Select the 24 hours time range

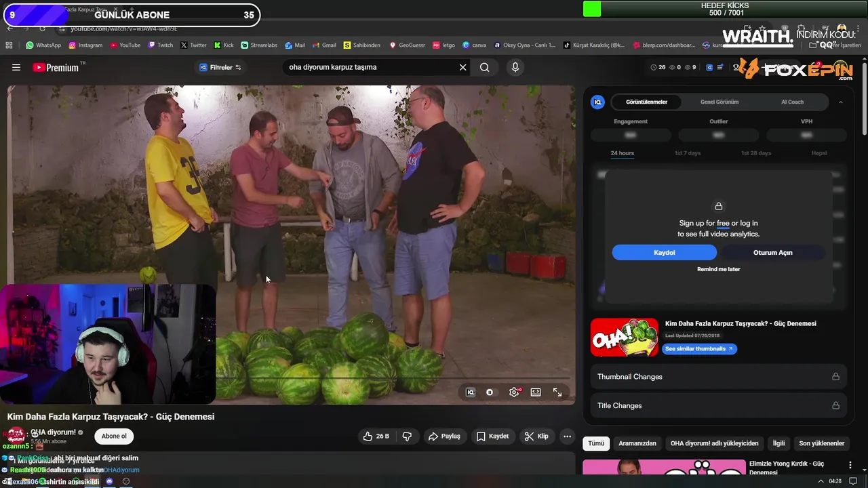622,153
